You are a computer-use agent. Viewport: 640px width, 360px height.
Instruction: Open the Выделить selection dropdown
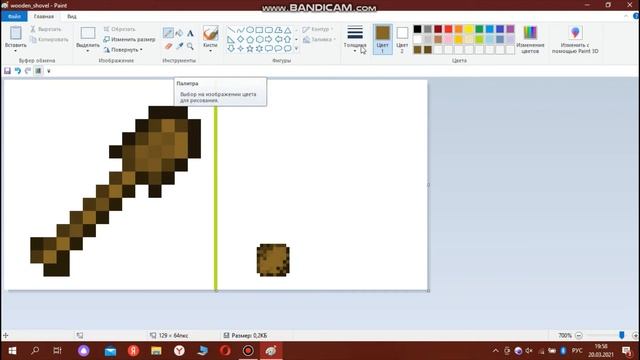88,51
